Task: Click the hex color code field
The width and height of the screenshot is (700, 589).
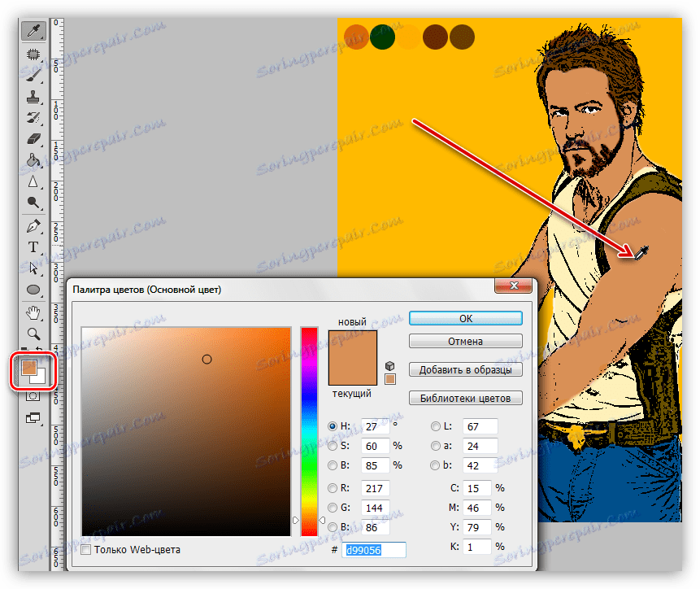Action: click(x=375, y=551)
